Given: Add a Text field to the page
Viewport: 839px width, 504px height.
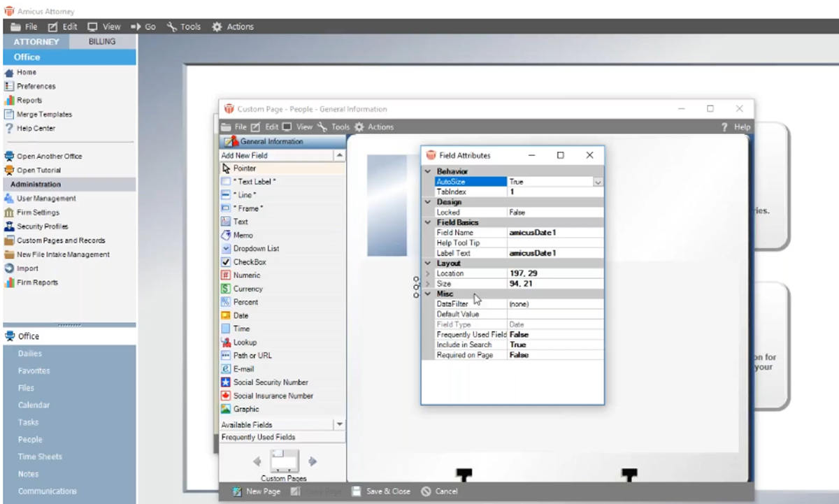Looking at the screenshot, I should click(282, 222).
